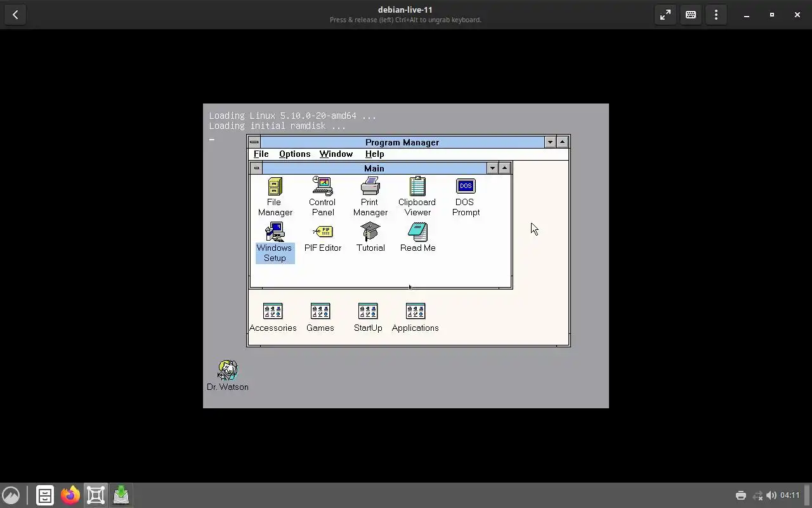
Task: Open the send-keys keyboard menu
Action: [691, 15]
